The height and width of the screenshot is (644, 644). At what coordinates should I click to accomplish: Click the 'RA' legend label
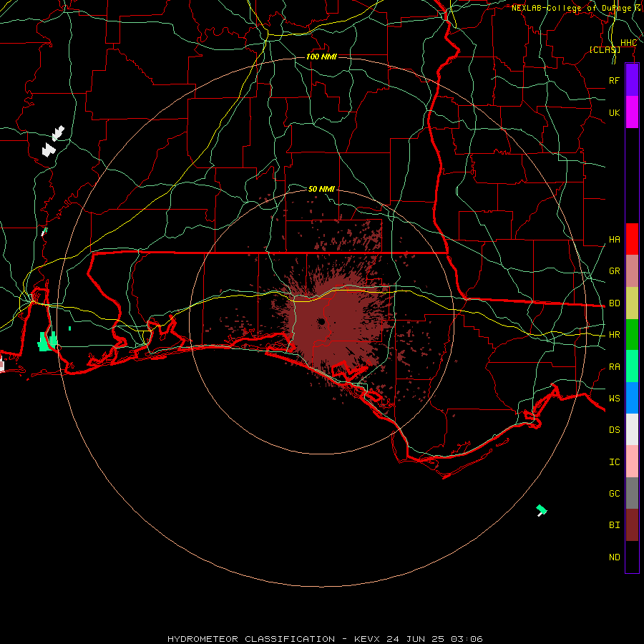point(614,367)
